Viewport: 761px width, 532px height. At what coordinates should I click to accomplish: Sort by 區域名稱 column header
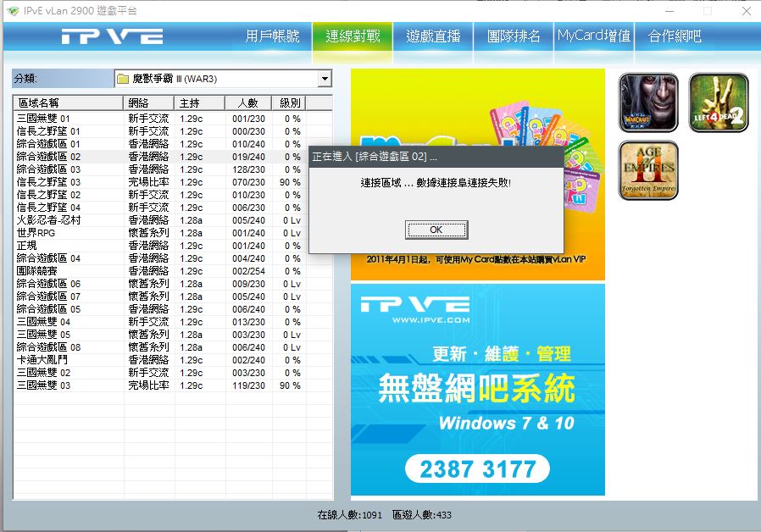(69, 103)
